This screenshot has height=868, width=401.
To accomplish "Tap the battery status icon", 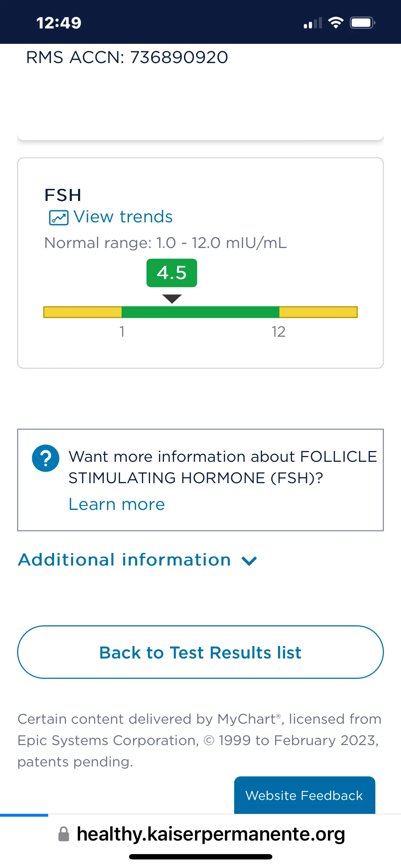I will click(x=363, y=23).
